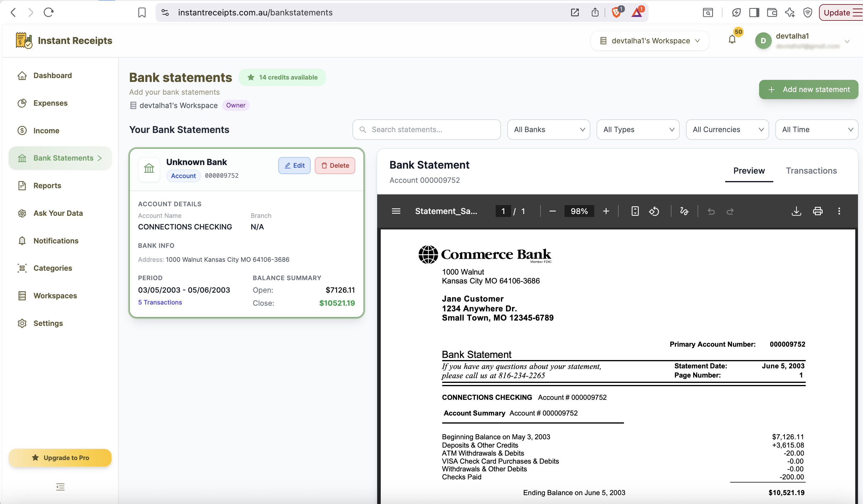863x504 pixels.
Task: Rotate the PDF counterclockwise
Action: pos(654,211)
